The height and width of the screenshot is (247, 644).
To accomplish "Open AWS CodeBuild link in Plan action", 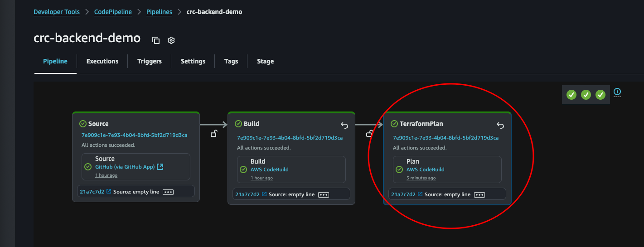I will pyautogui.click(x=425, y=170).
